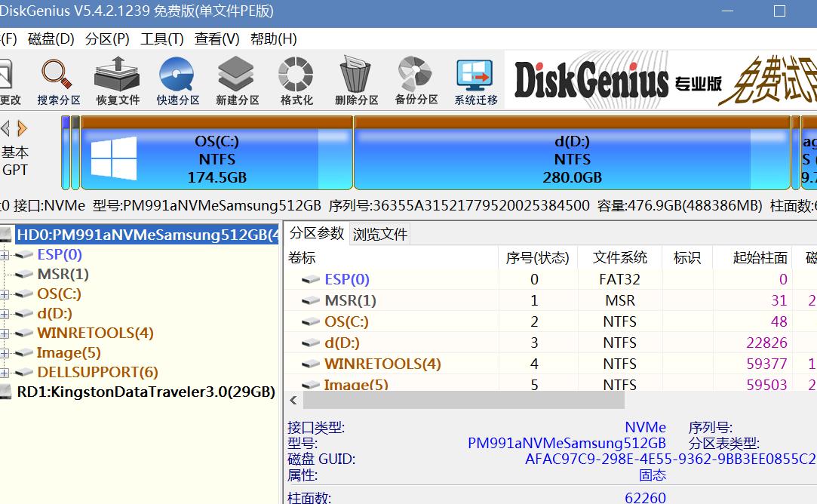The width and height of the screenshot is (817, 504).
Task: Open System Migration (系统迁移) tool
Action: coord(475,81)
